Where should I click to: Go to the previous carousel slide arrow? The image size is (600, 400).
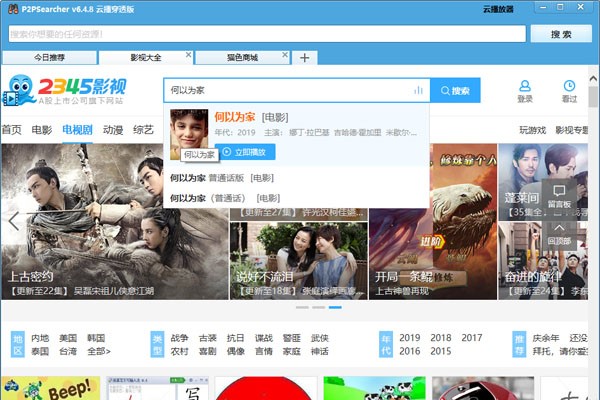[x=14, y=221]
